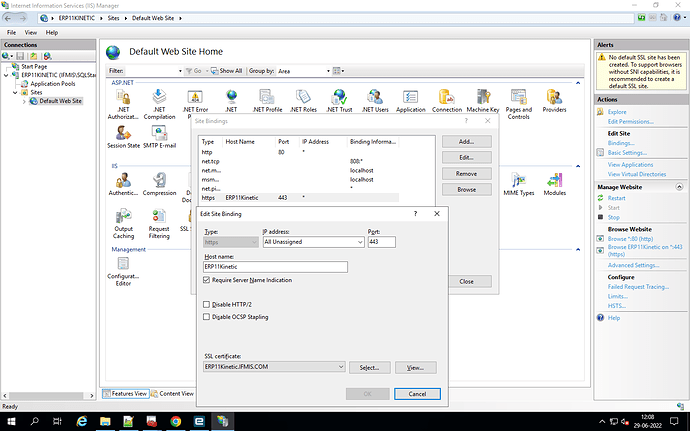Viewport: 690px width, 431px height.
Task: Open the .NET Trust Levels icon
Action: 339,101
